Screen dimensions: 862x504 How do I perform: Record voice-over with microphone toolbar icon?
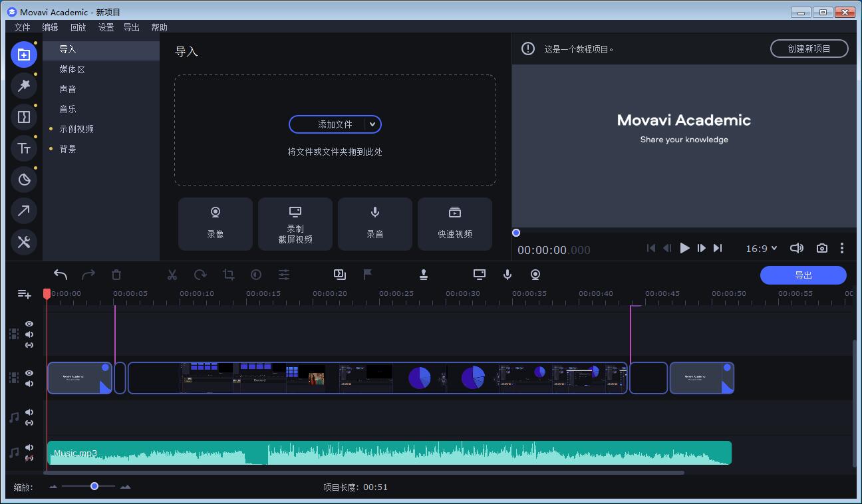[507, 275]
